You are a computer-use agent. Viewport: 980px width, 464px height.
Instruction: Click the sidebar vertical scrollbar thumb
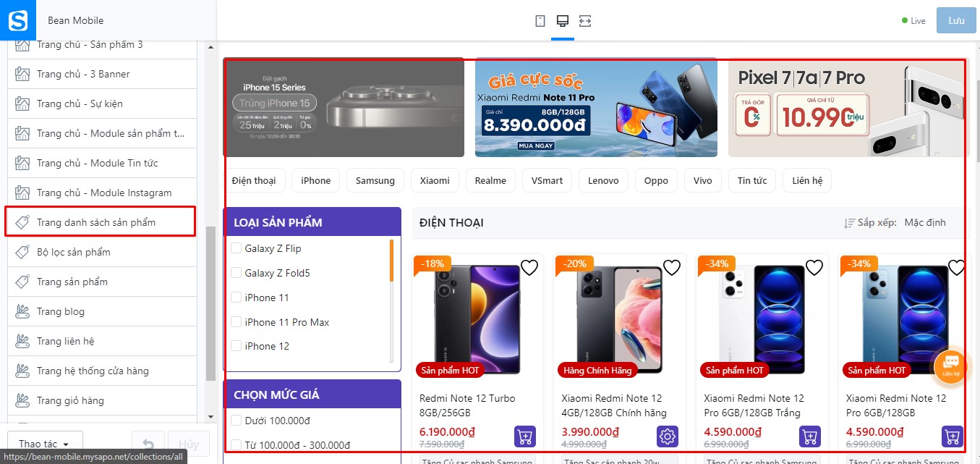click(210, 303)
